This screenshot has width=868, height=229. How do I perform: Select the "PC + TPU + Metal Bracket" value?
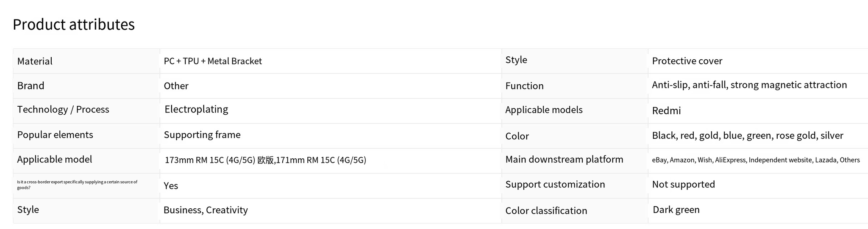tap(213, 61)
